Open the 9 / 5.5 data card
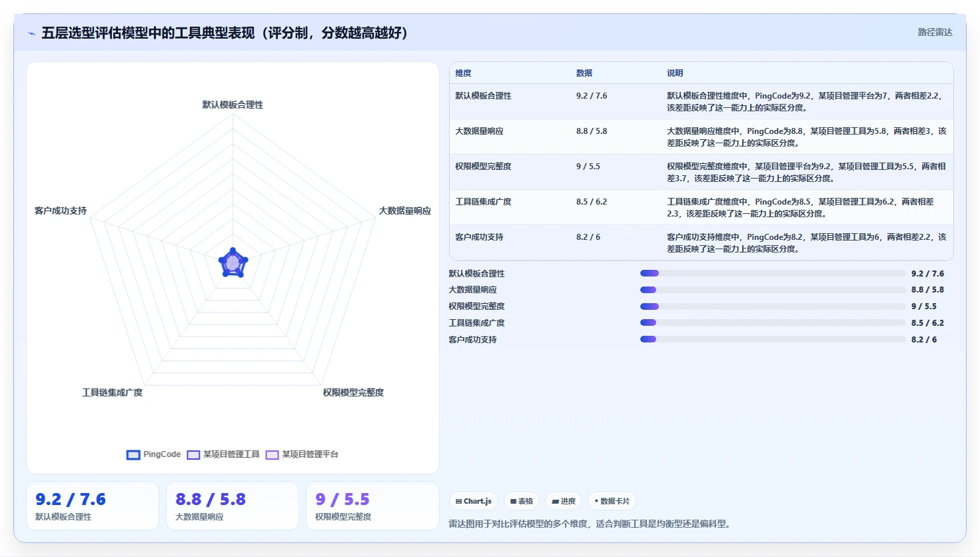Image resolution: width=980 pixels, height=557 pixels. (372, 506)
